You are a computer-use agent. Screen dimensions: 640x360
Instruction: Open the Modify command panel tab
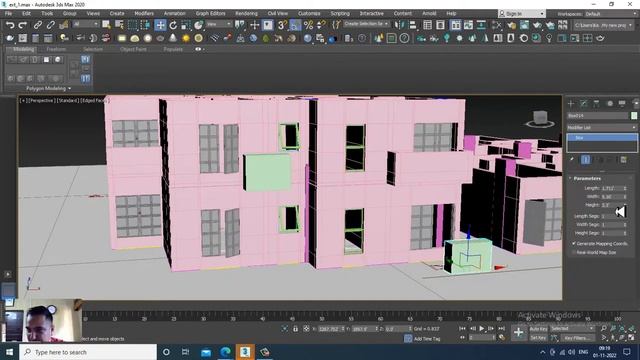coord(584,104)
